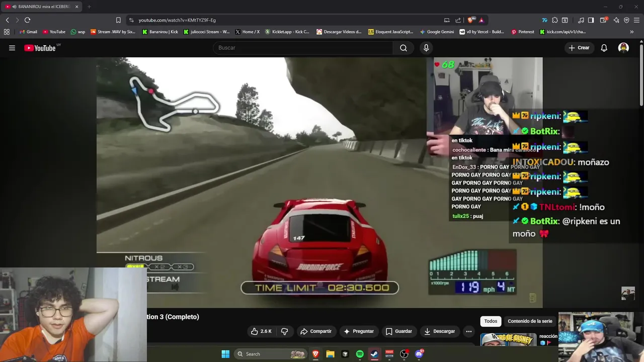Click the Crear button
This screenshot has height=362, width=644.
click(x=579, y=48)
